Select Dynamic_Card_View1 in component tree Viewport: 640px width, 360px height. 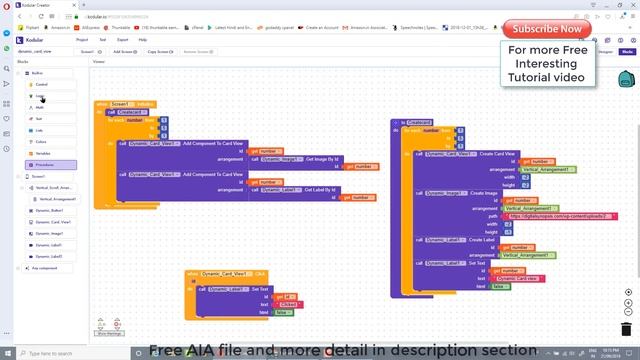pyautogui.click(x=52, y=222)
